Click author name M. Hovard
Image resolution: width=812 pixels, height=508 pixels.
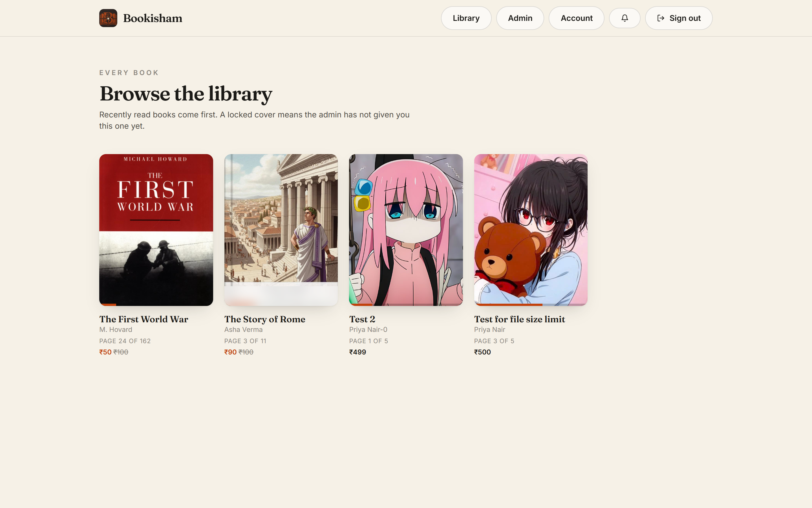click(x=116, y=330)
